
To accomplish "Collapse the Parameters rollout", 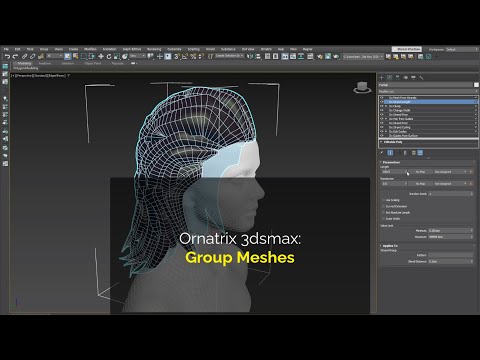I will click(x=391, y=162).
